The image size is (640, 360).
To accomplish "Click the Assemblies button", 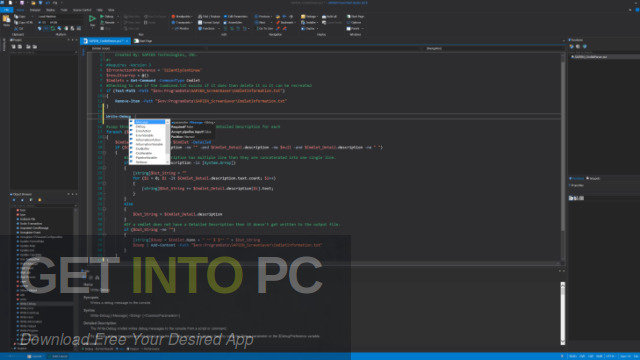I will tap(233, 22).
